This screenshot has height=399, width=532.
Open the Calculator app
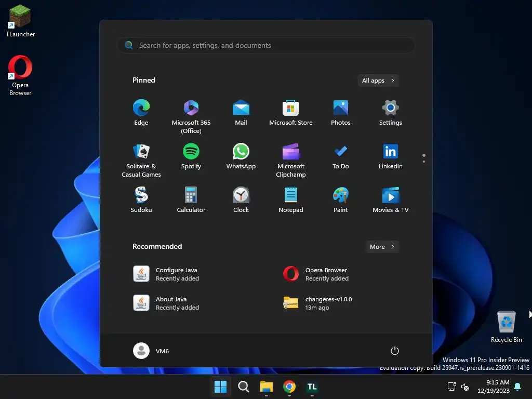coord(191,200)
